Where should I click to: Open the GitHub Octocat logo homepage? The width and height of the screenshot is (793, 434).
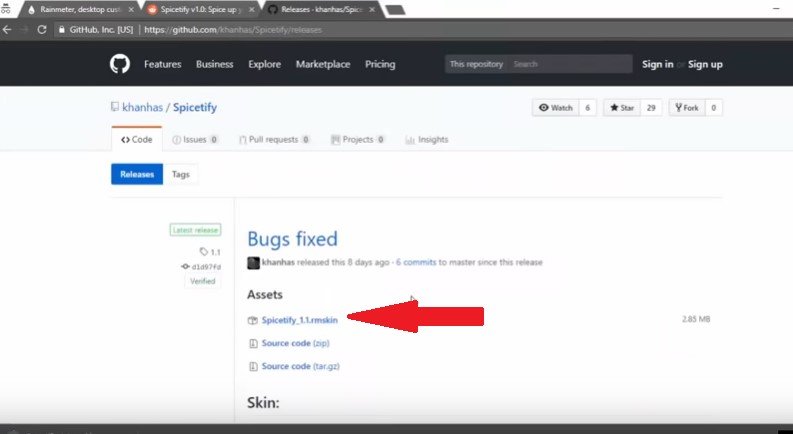click(120, 64)
